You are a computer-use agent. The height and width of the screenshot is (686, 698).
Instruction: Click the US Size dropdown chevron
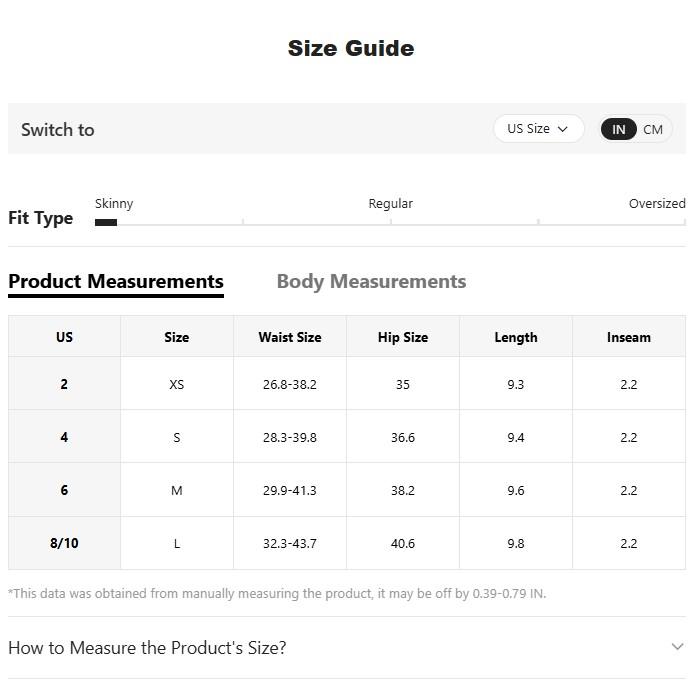tap(563, 129)
